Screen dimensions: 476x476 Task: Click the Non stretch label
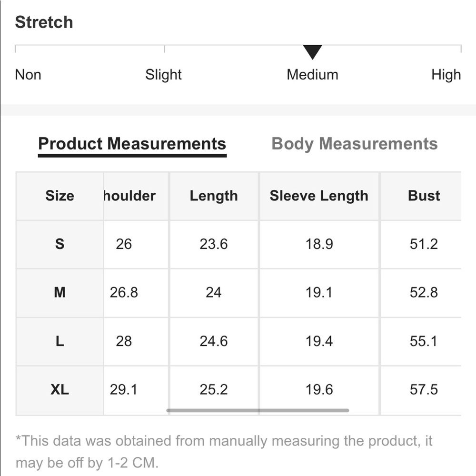pyautogui.click(x=28, y=75)
